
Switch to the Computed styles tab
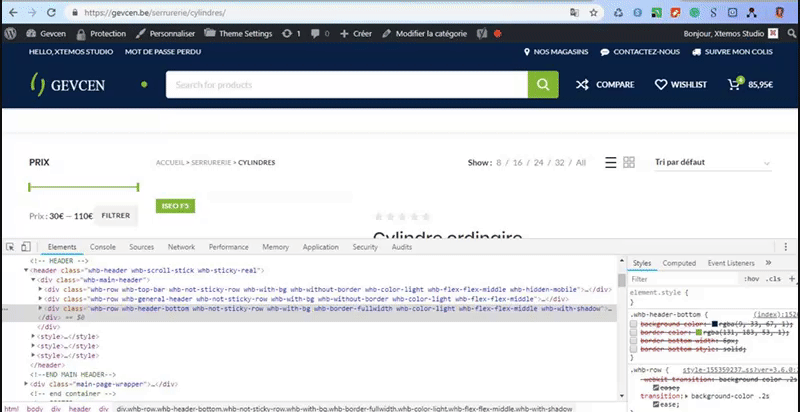pyautogui.click(x=679, y=263)
